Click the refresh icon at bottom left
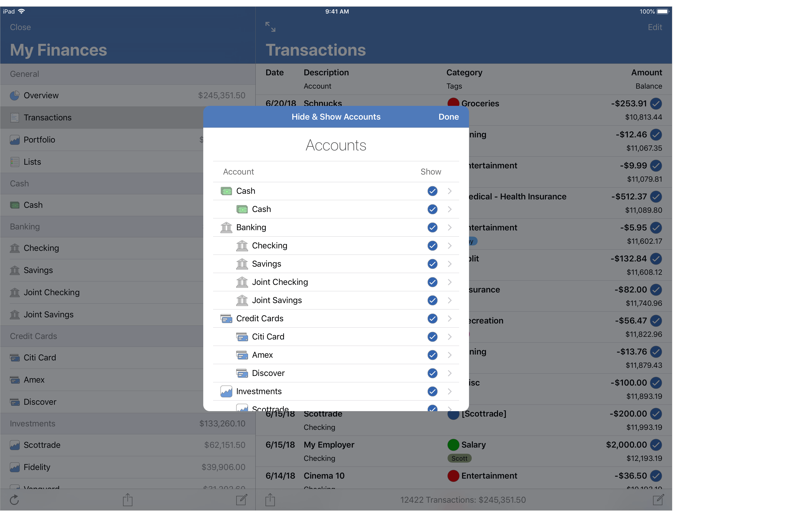Viewport: 812px width, 517px height. [x=14, y=500]
